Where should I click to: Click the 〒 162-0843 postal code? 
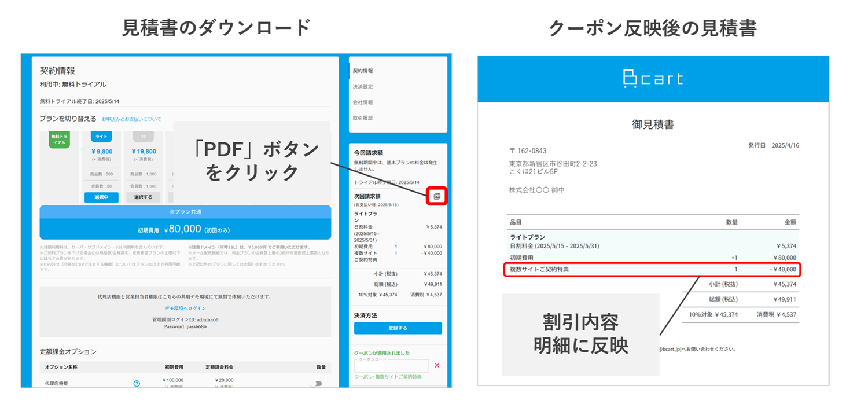(x=528, y=151)
